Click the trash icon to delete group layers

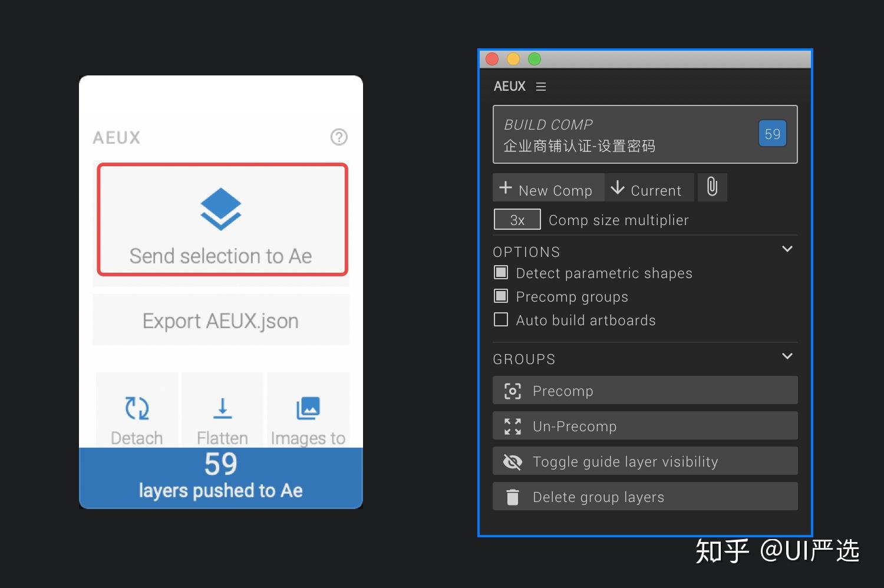click(x=512, y=496)
